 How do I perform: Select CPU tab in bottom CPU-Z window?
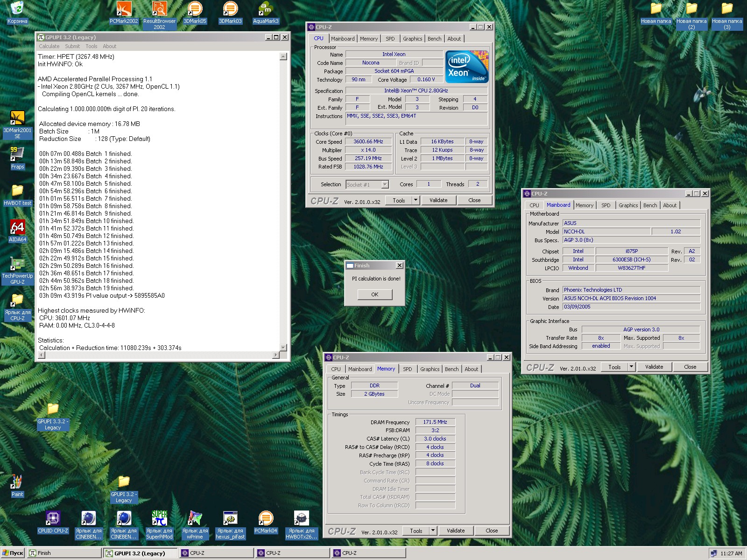click(x=336, y=369)
